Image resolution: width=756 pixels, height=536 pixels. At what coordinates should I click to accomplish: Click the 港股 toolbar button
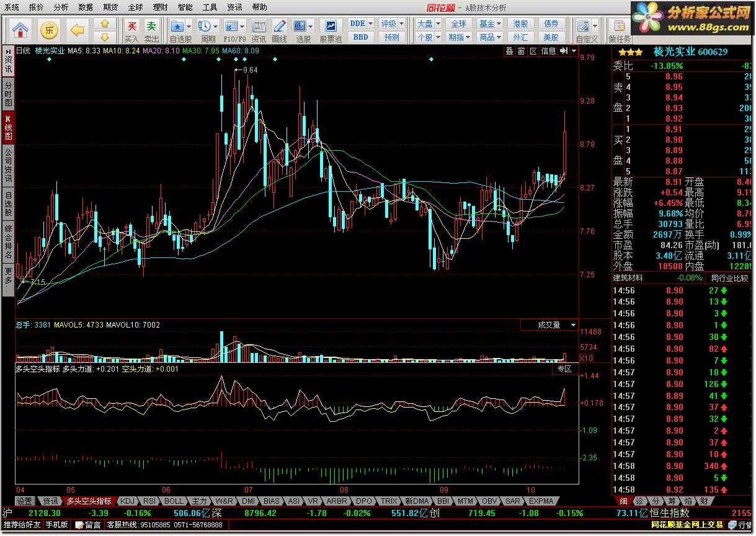click(x=520, y=24)
